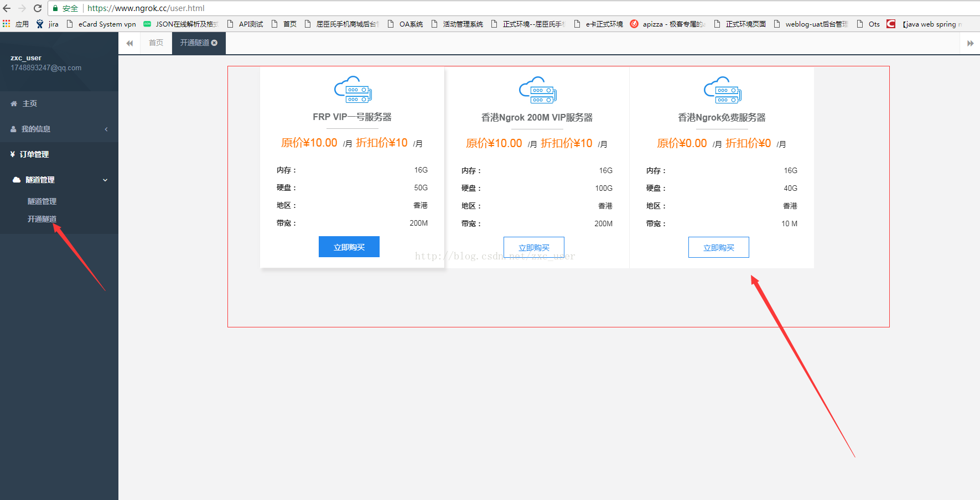Open 主页 in the sidebar
Viewport: 980px width, 500px height.
click(x=59, y=103)
